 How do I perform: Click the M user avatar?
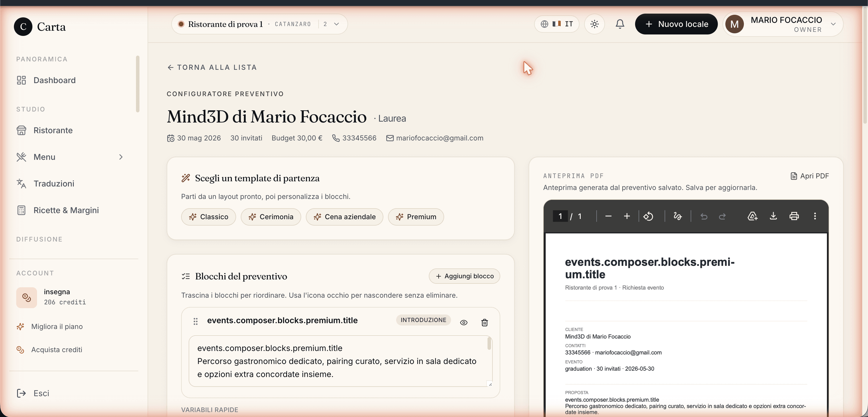click(x=734, y=24)
